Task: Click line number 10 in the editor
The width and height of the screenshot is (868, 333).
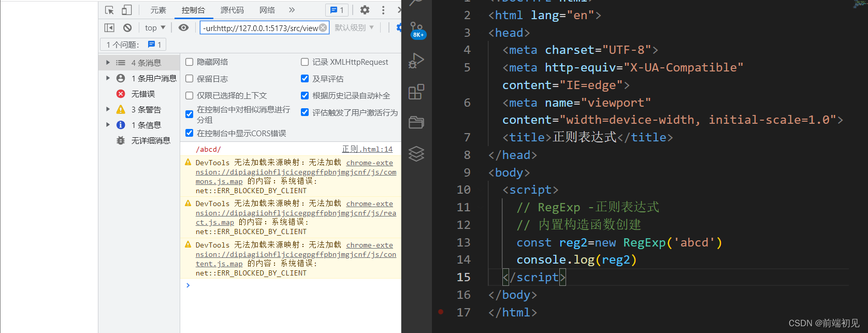Action: click(464, 190)
